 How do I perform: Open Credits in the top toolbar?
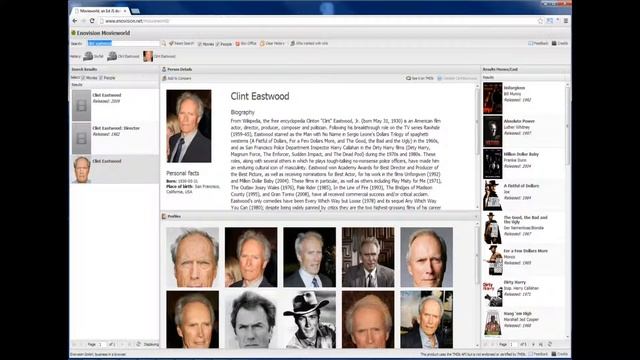(560, 43)
